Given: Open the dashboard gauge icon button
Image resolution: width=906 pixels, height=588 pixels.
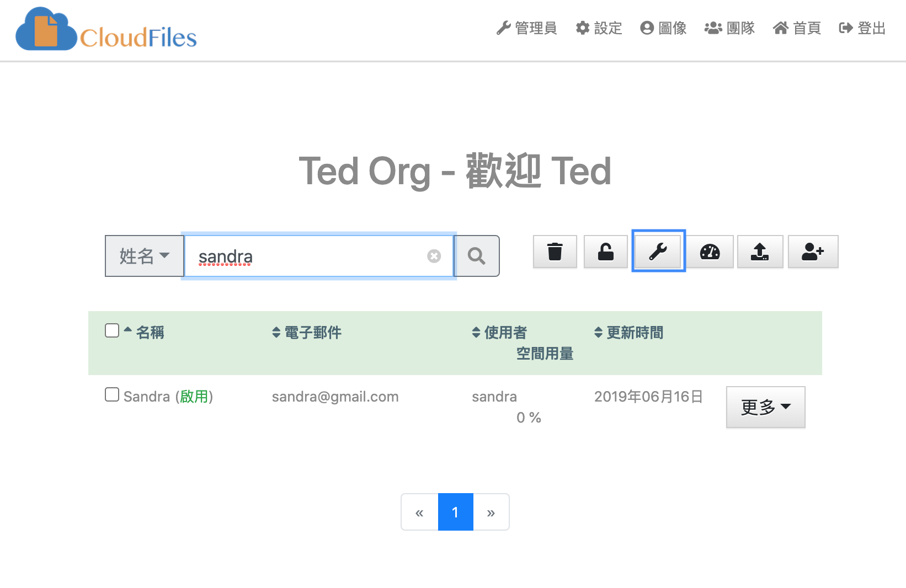Looking at the screenshot, I should [x=709, y=252].
